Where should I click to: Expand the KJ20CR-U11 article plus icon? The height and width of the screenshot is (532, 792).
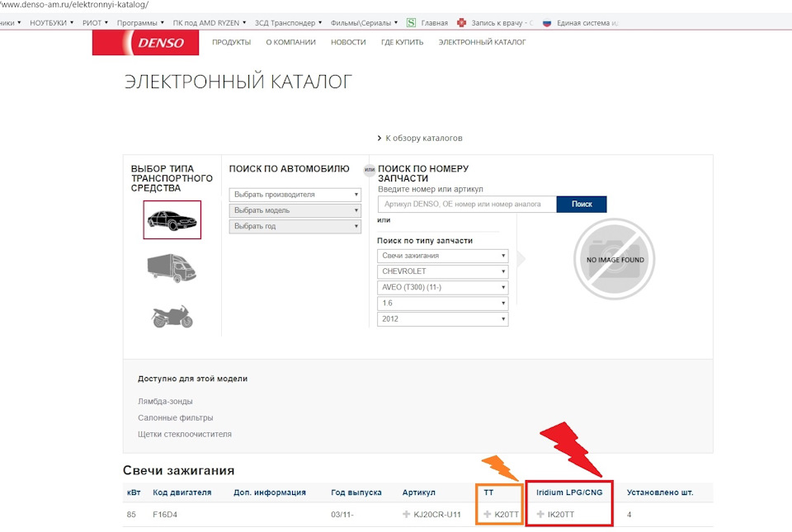pyautogui.click(x=406, y=515)
